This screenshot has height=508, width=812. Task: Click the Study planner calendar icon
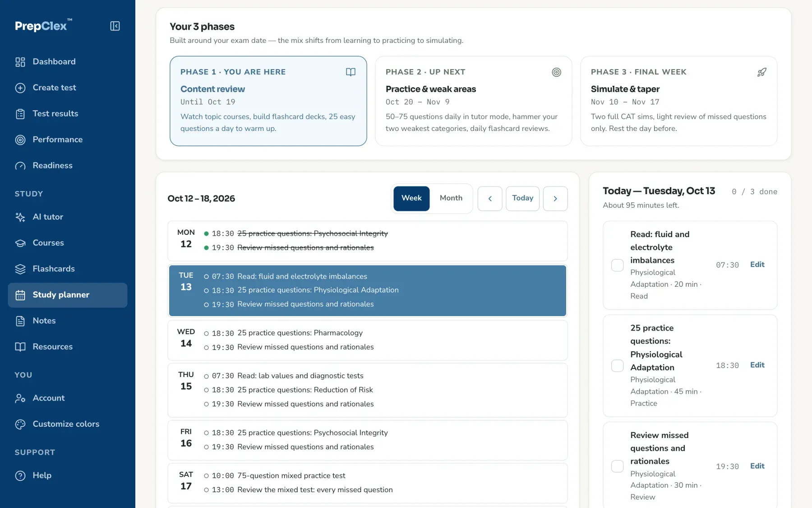(20, 295)
